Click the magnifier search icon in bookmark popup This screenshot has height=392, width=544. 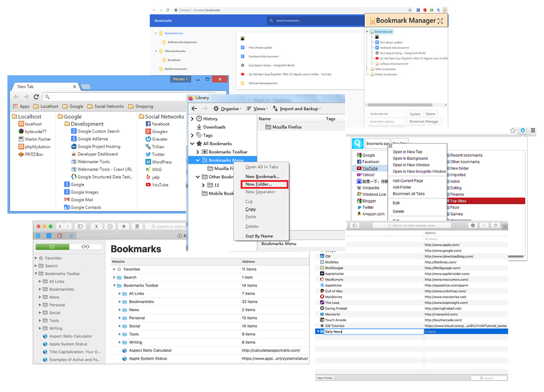coord(359,143)
